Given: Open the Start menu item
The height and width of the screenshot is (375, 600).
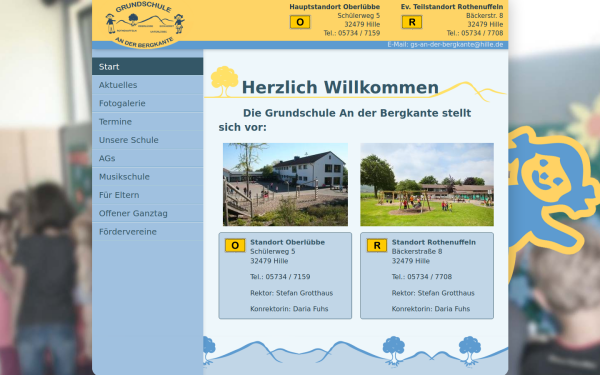Looking at the screenshot, I should [x=147, y=67].
